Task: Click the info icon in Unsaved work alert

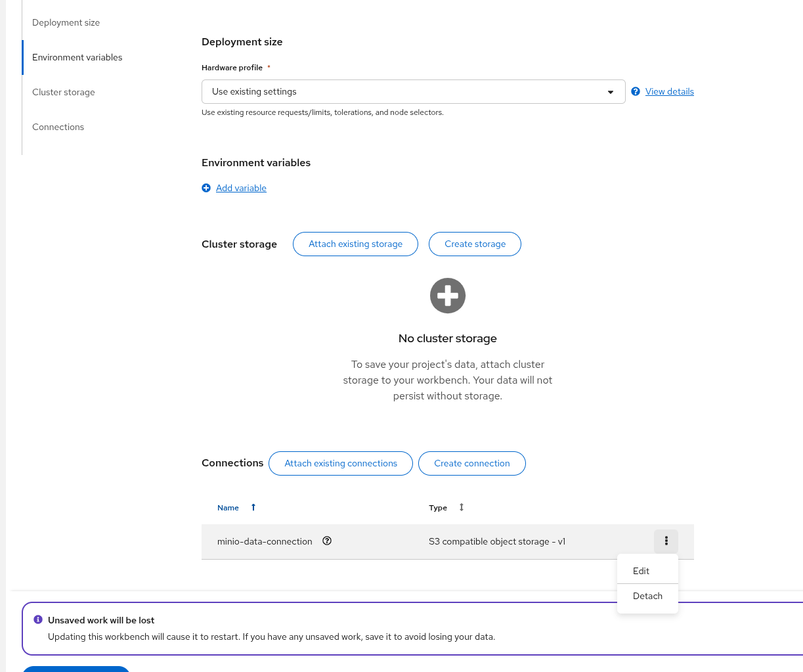Action: [x=38, y=619]
